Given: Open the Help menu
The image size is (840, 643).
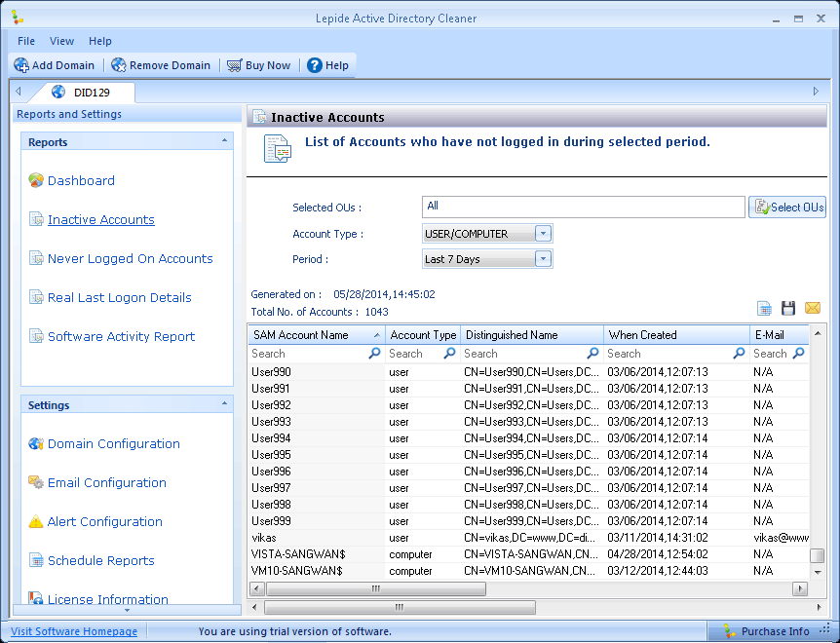Looking at the screenshot, I should [100, 41].
